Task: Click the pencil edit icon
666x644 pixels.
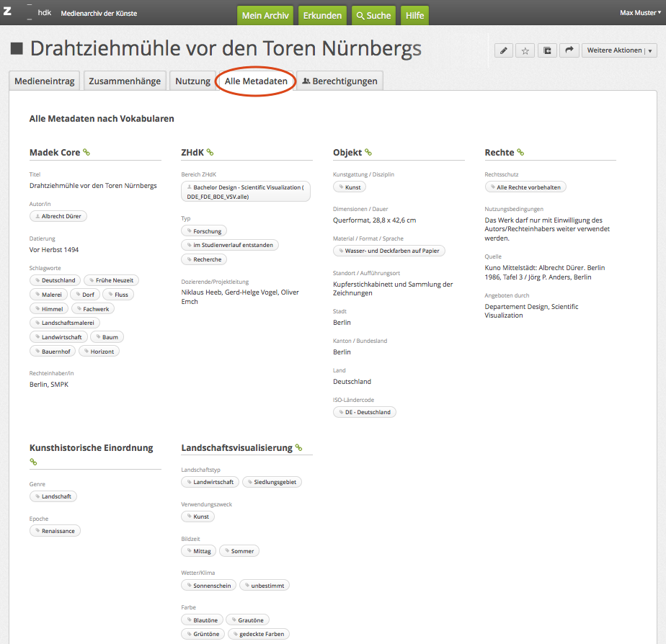Action: click(x=504, y=50)
